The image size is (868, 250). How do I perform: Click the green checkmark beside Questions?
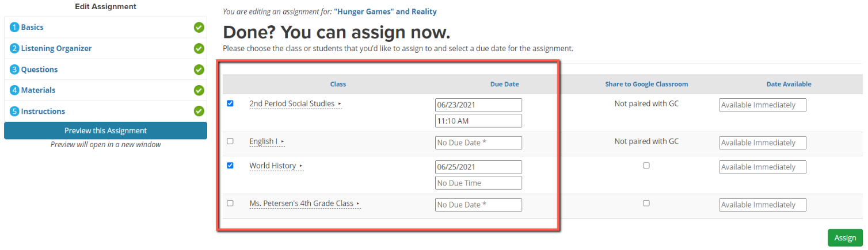click(x=199, y=70)
